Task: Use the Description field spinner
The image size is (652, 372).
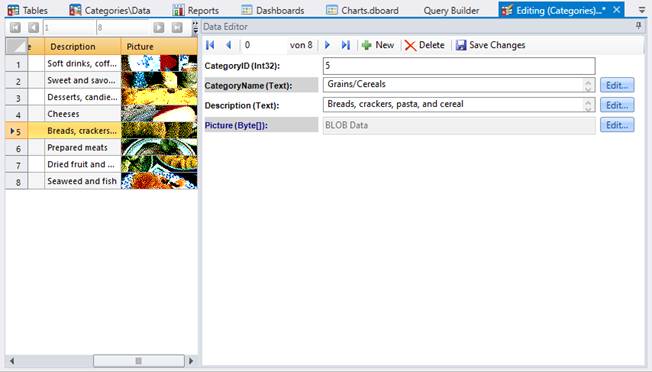Action: 588,105
